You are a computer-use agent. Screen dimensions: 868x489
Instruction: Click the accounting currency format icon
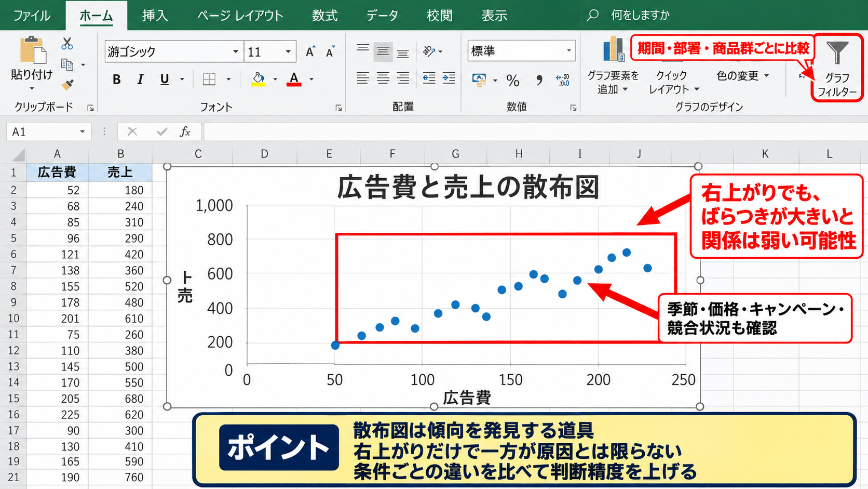click(479, 80)
